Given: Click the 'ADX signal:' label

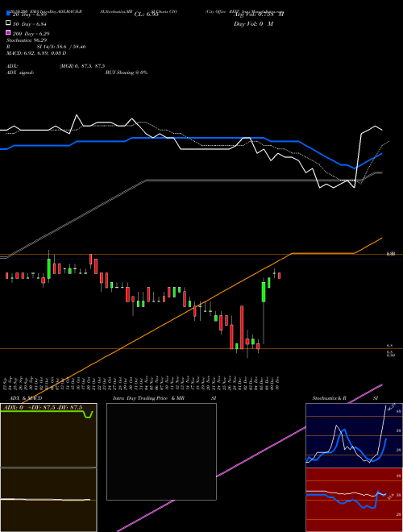Looking at the screenshot, I should pos(20,73).
